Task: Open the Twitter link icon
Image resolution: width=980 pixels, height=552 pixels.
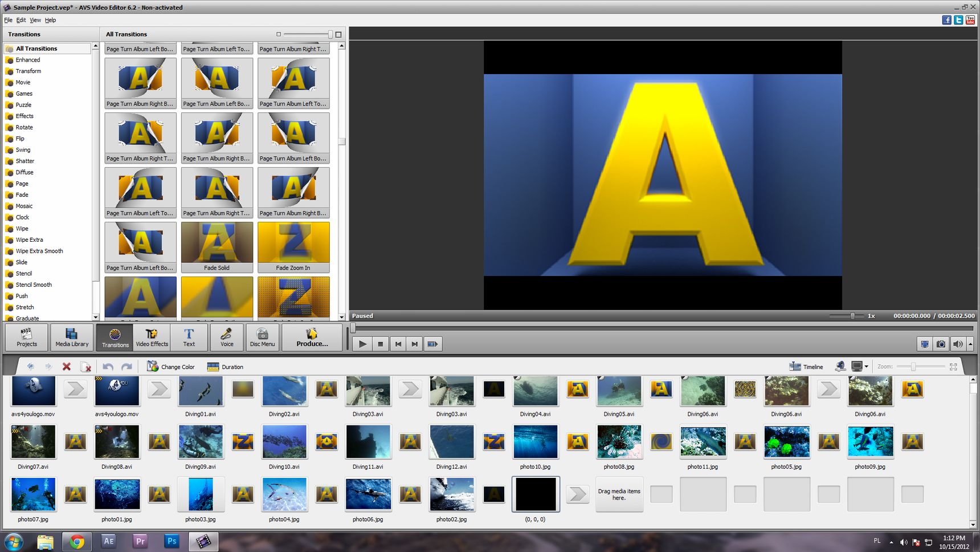Action: tap(958, 20)
